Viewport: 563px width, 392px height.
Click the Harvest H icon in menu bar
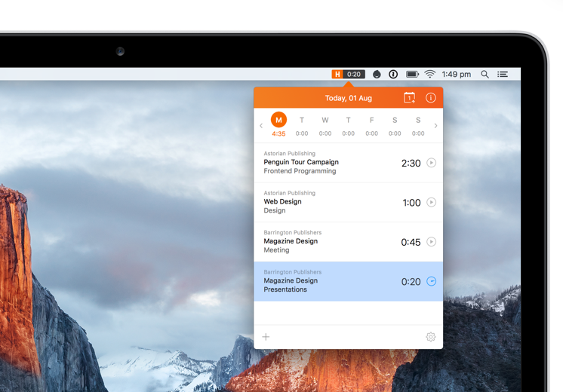pos(337,74)
